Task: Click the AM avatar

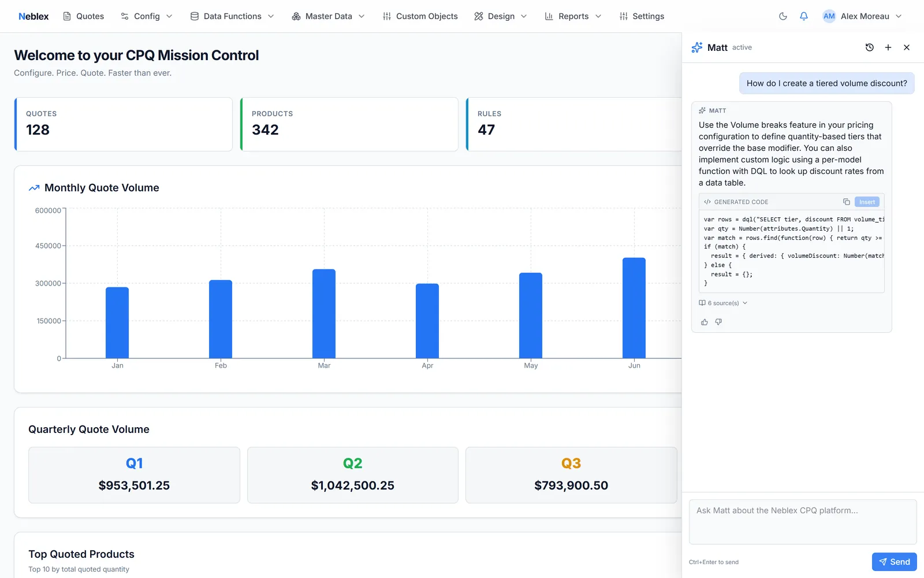Action: tap(829, 16)
